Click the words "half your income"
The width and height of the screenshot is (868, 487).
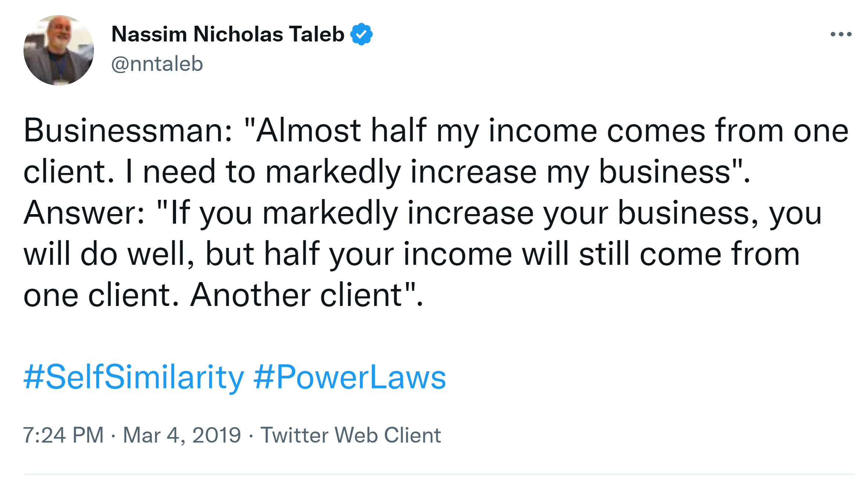388,254
